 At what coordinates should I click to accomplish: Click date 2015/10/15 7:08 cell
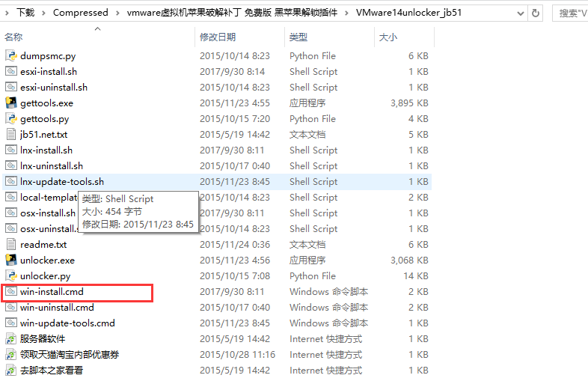click(x=235, y=276)
